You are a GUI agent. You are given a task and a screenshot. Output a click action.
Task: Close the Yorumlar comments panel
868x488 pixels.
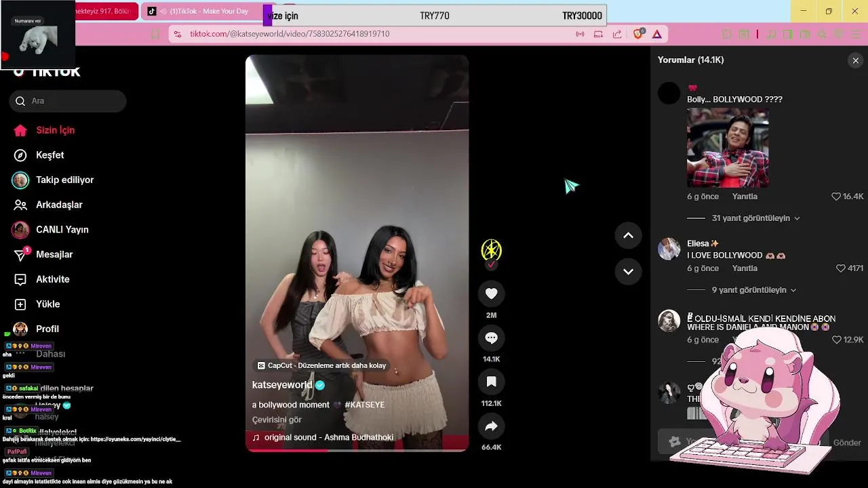pyautogui.click(x=855, y=60)
